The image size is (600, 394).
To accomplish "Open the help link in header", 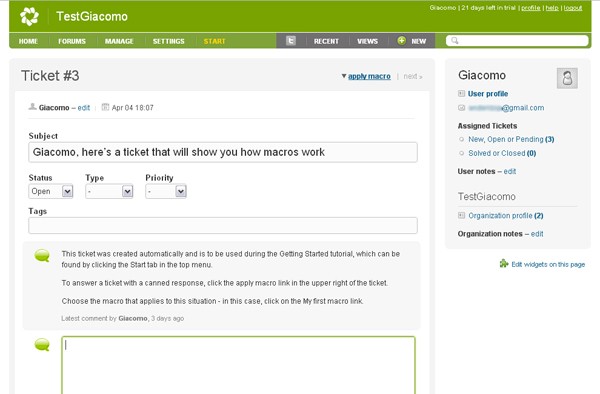I will (552, 8).
